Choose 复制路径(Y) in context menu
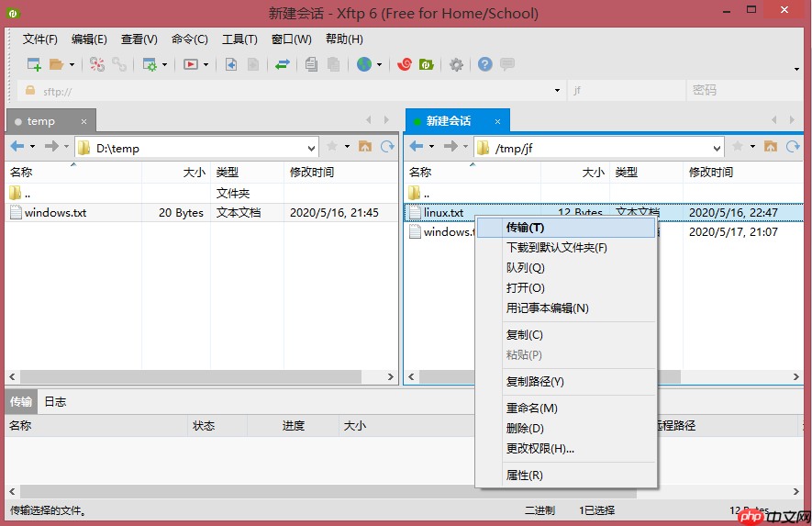This screenshot has height=526, width=812. tap(566, 382)
